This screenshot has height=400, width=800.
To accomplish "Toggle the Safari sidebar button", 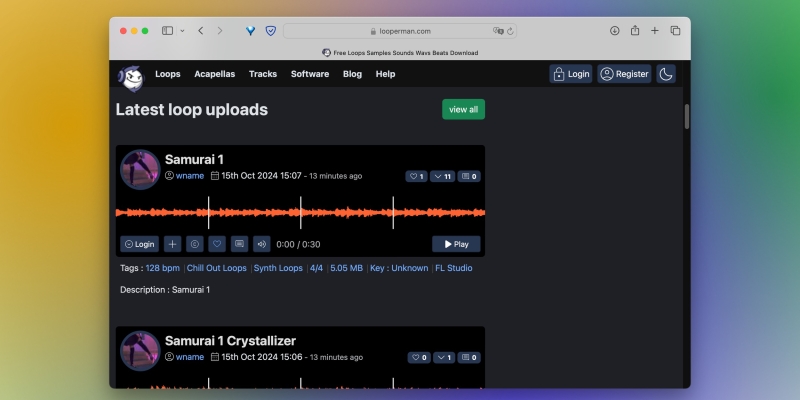I will (167, 31).
